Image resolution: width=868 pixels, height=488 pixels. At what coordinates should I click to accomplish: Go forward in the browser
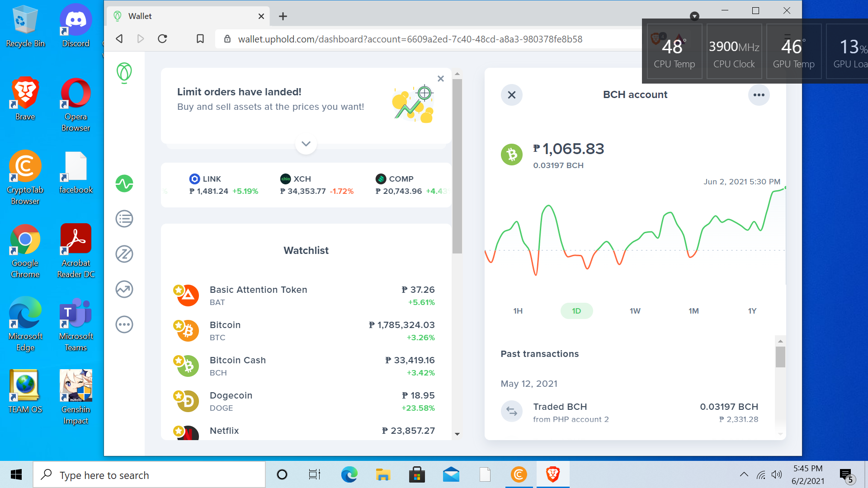pos(141,39)
